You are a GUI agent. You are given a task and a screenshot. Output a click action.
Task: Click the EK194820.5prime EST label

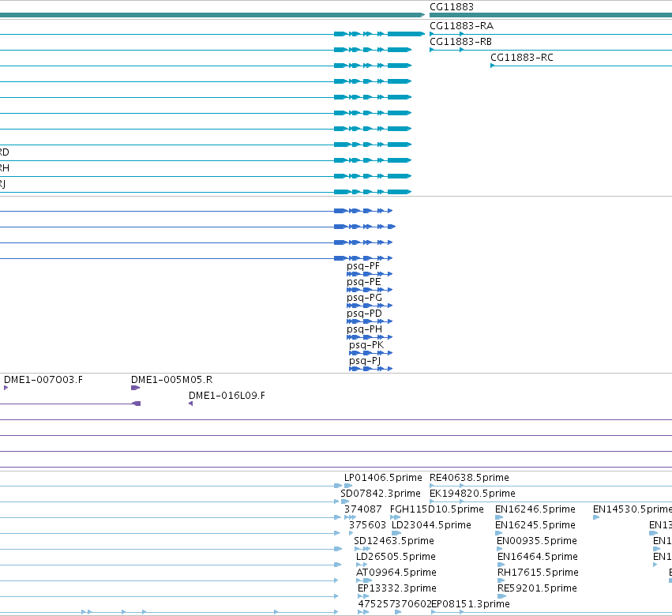pos(472,494)
